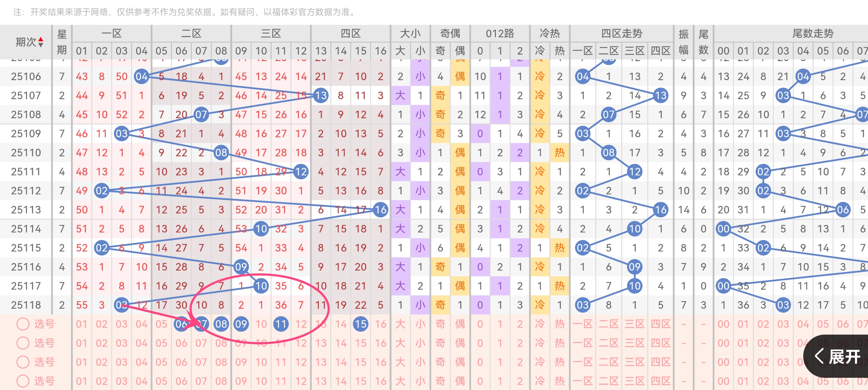Select the second 选号 row radio circle
Screen dimensions: 868x390
(x=23, y=343)
